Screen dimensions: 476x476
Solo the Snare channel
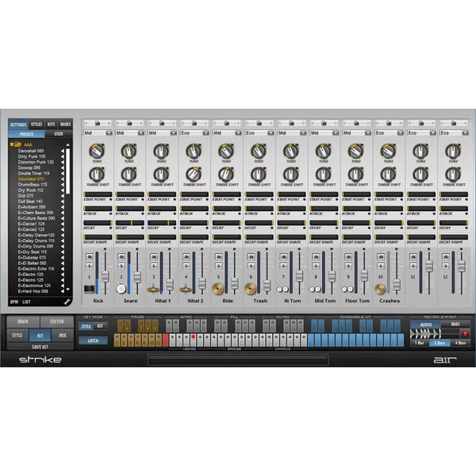pyautogui.click(x=122, y=266)
